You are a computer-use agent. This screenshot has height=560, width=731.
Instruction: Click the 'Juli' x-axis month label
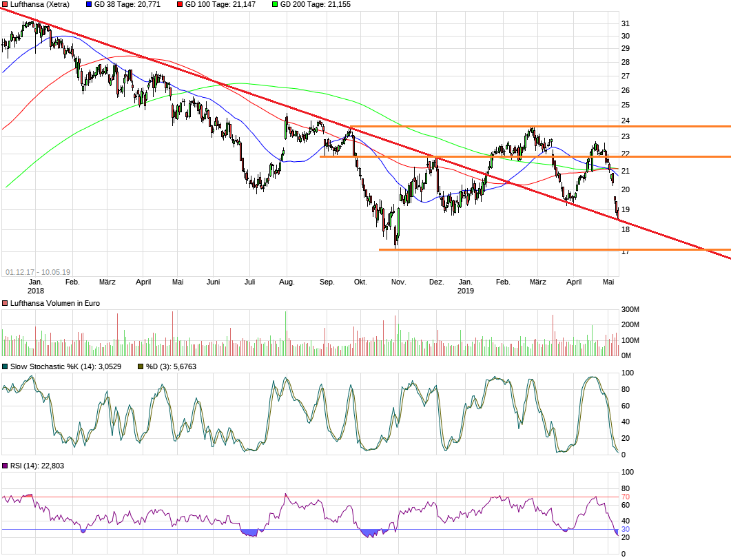pos(250,282)
